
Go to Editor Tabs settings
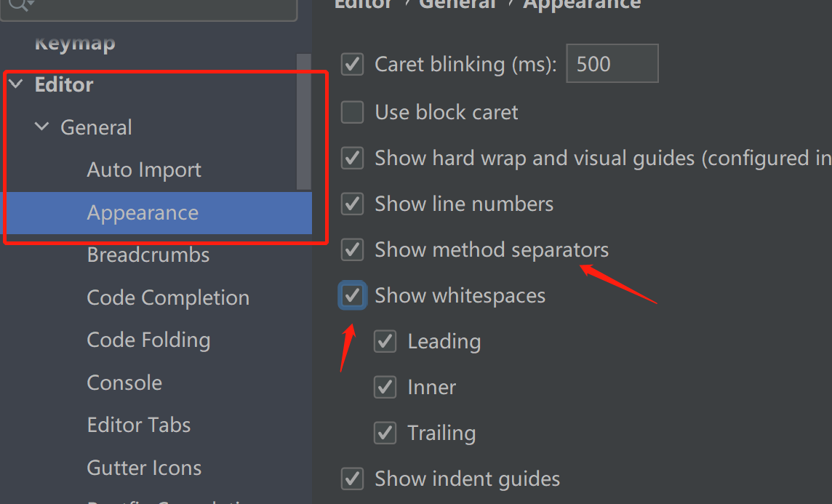[x=139, y=425]
